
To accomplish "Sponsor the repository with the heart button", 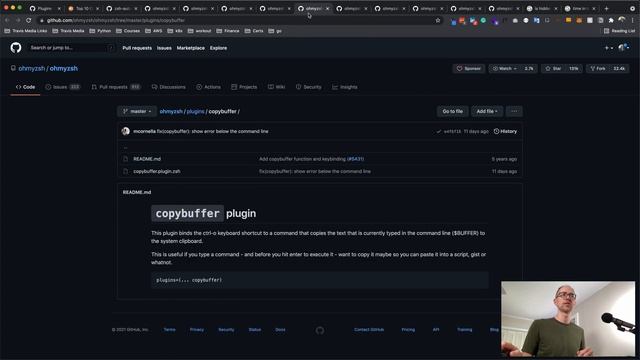I will pos(469,69).
